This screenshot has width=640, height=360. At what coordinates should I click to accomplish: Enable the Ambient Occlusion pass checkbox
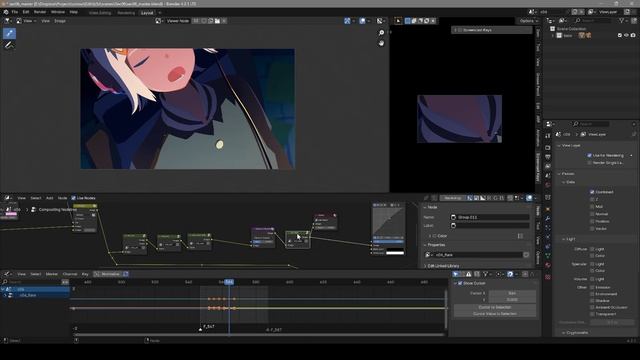(x=592, y=307)
